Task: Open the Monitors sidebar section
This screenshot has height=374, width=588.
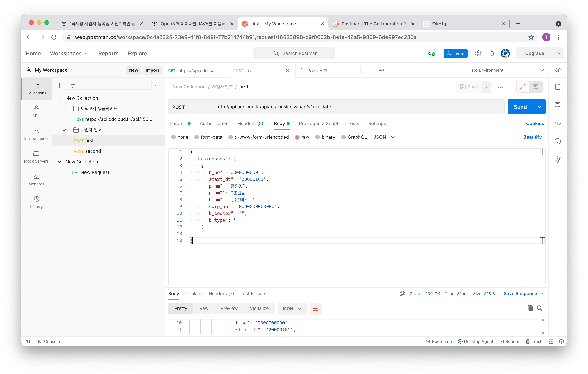Action: coord(36,179)
